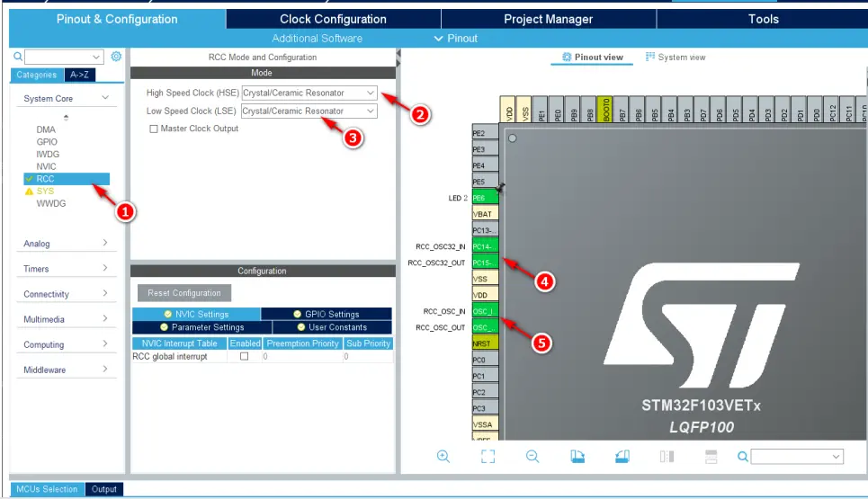The height and width of the screenshot is (499, 868).
Task: Rotate the chip clockwise
Action: [577, 457]
